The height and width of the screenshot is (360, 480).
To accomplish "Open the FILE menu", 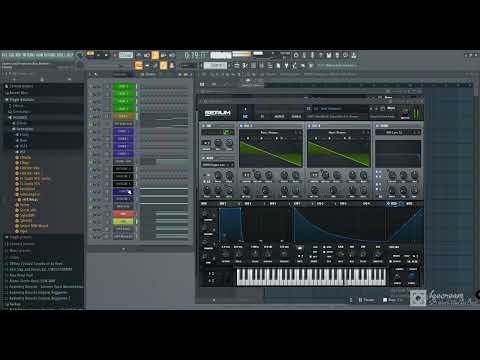I will tap(4, 55).
